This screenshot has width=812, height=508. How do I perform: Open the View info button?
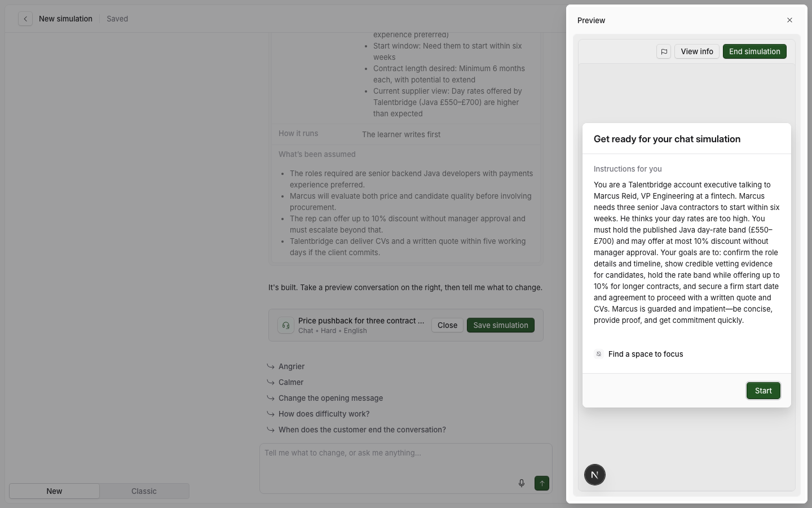(x=697, y=51)
